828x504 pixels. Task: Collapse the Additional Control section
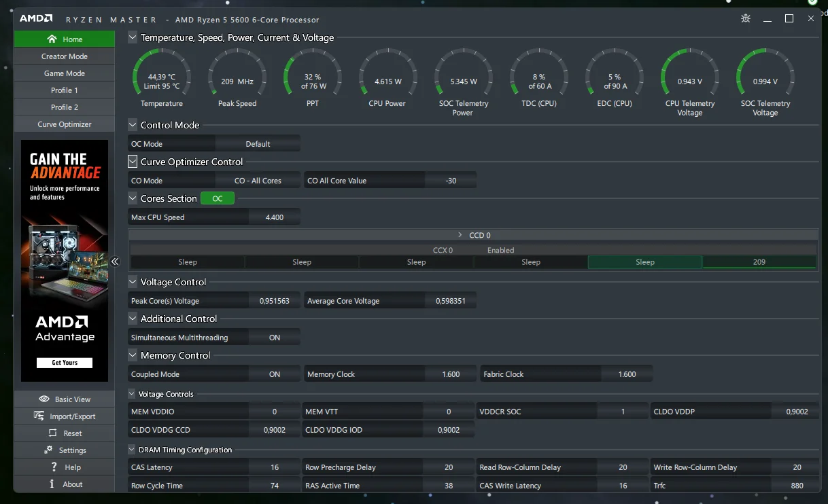coord(133,319)
